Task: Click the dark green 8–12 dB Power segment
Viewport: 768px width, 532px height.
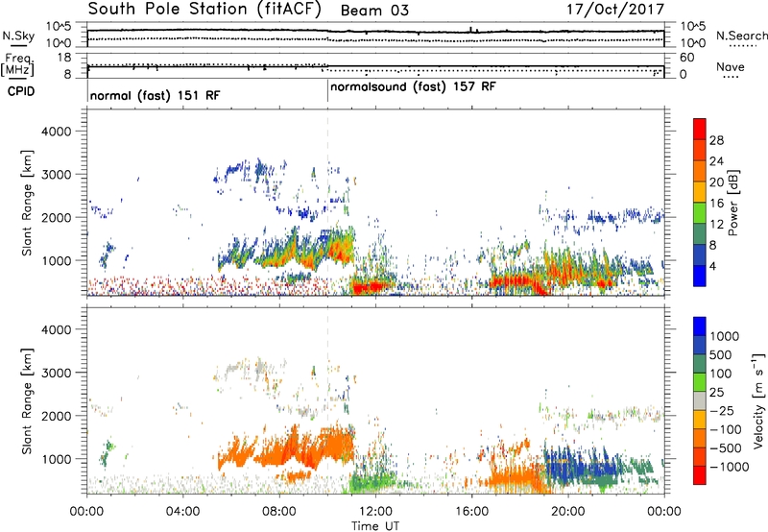Action: pos(700,234)
